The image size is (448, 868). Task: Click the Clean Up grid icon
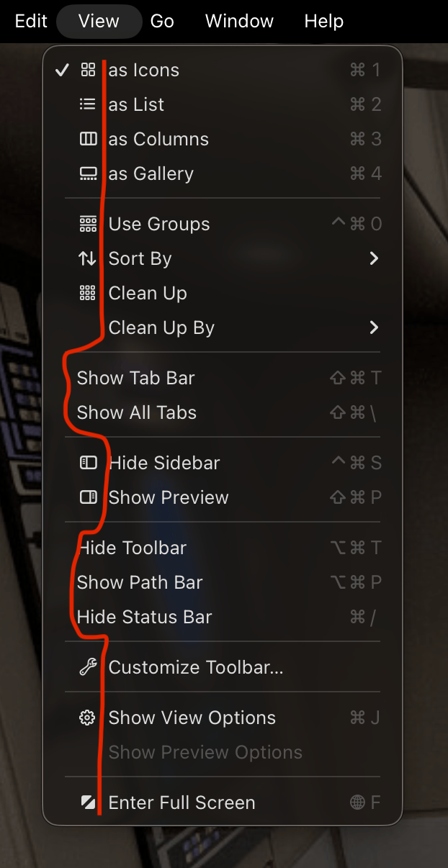(x=88, y=293)
